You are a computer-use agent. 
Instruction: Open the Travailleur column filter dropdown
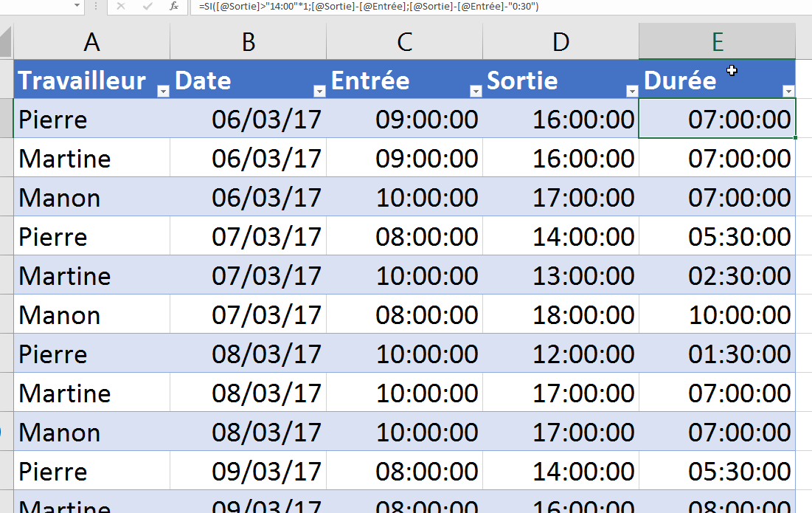tap(163, 91)
